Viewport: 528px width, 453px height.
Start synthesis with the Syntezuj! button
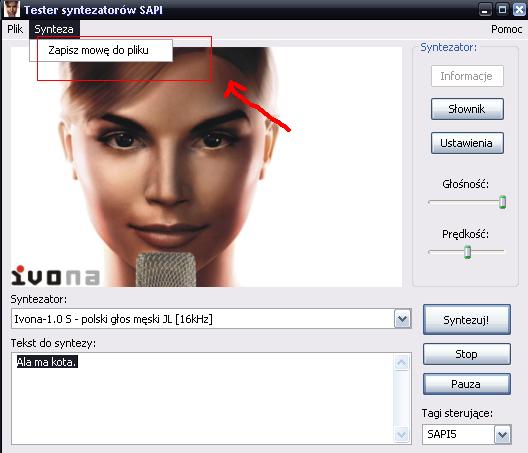point(466,319)
